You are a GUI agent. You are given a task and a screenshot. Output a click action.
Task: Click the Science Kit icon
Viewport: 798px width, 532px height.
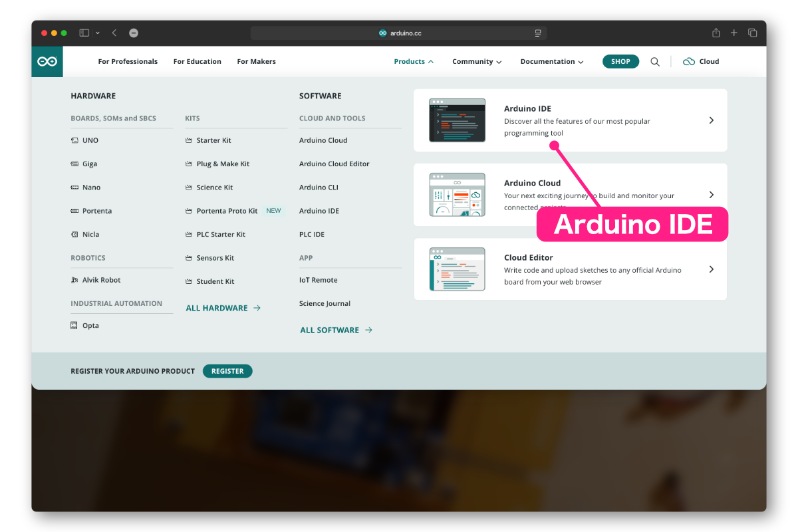pyautogui.click(x=190, y=188)
